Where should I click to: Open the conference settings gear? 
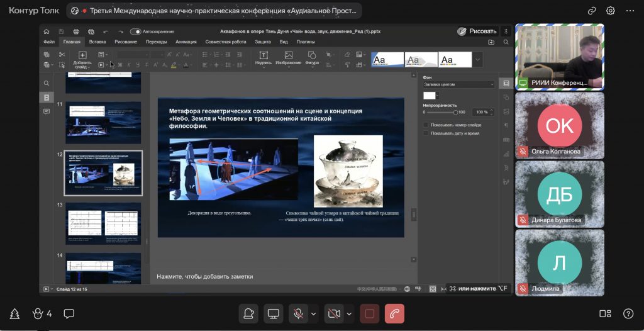(610, 11)
